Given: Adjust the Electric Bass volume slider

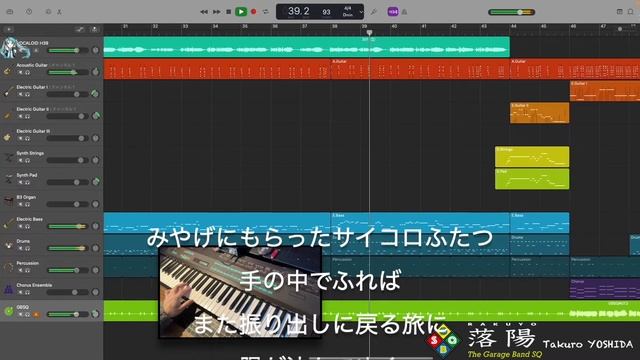Looking at the screenshot, I should click(68, 226).
